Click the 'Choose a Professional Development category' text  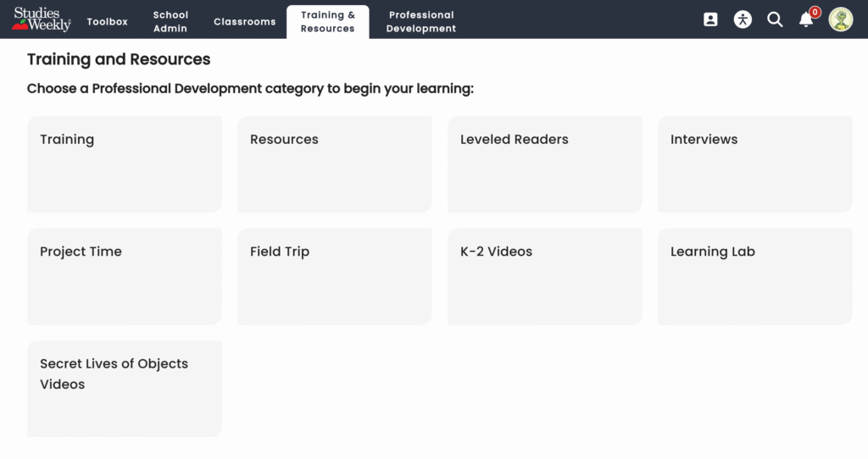(x=250, y=88)
